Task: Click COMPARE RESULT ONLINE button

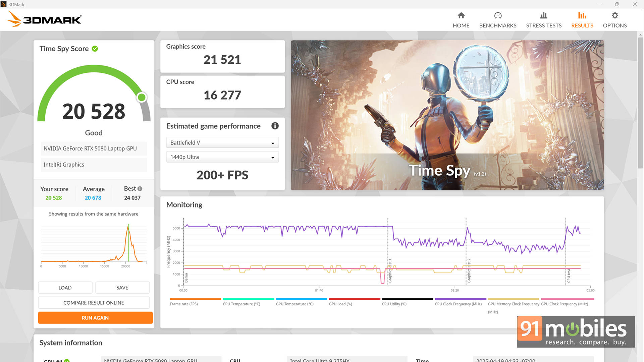Action: point(94,303)
